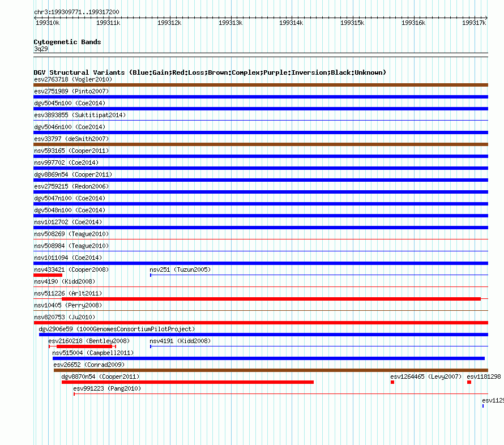Open the dgv5046n100 (Coe2014) entry
This screenshot has height=445, width=504.
[70, 127]
